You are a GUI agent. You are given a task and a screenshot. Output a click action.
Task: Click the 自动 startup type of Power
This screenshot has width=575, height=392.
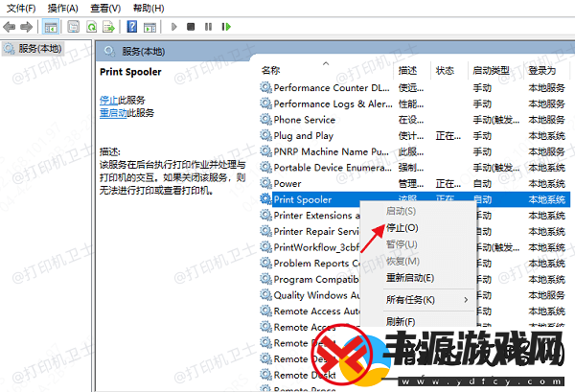pos(482,183)
